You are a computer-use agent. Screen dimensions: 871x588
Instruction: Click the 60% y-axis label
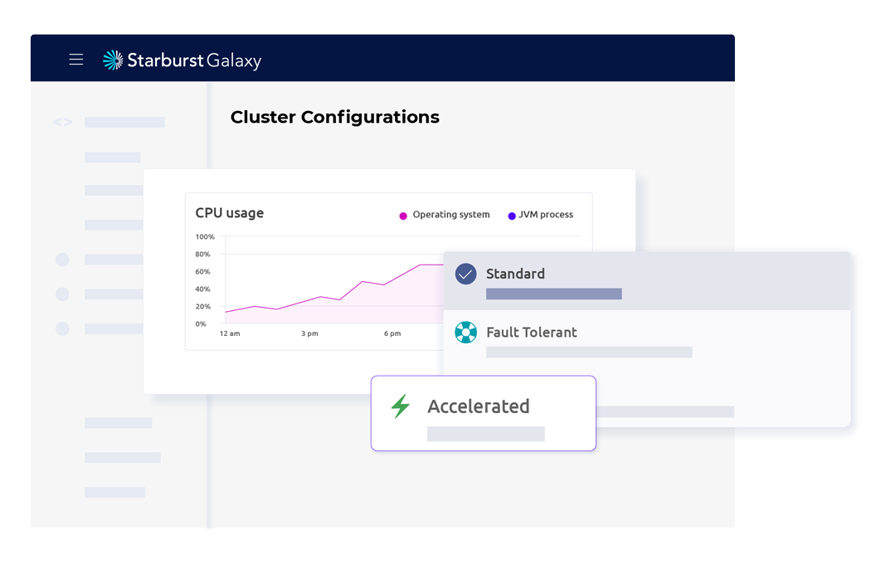[202, 271]
